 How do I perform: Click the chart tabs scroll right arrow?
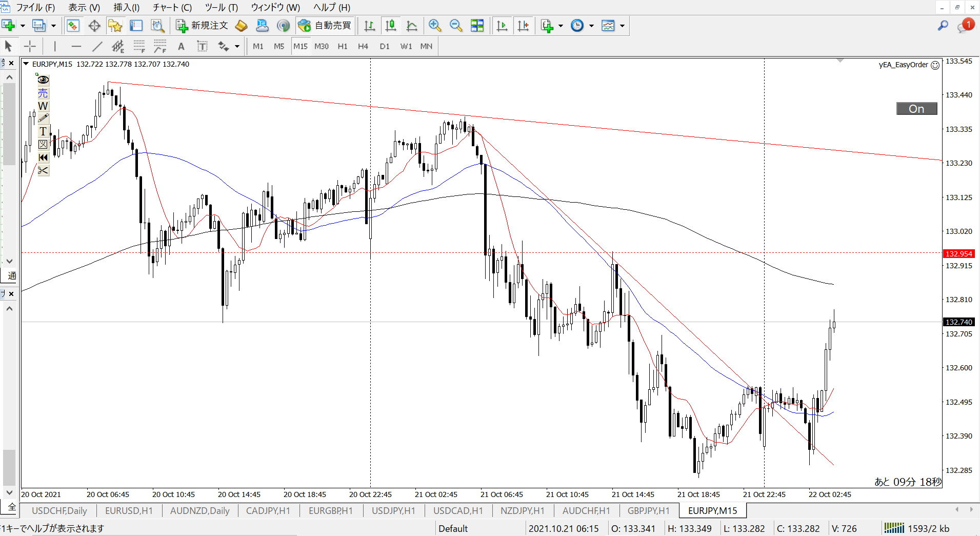[971, 509]
